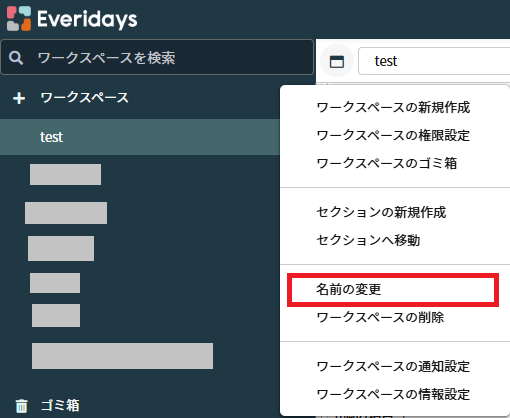
Task: Select the test workspace in sidebar
Action: tap(140, 137)
